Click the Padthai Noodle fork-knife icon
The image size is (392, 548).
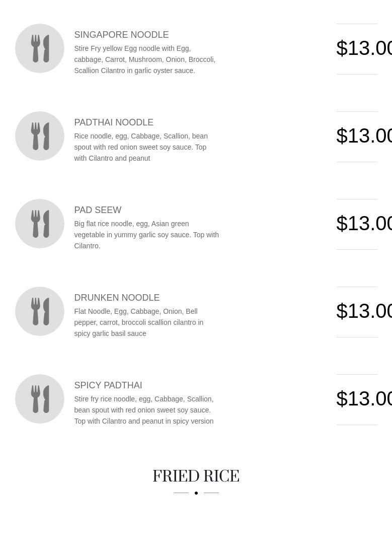coord(40,136)
